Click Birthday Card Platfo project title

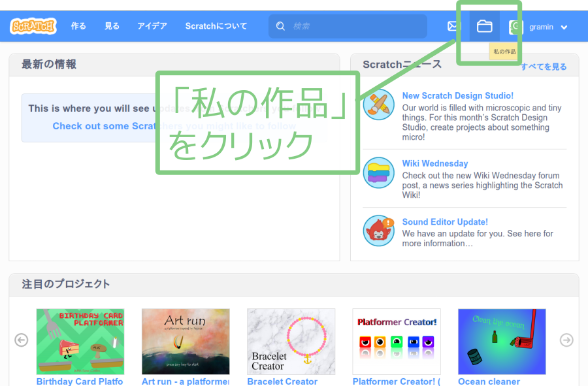click(x=80, y=381)
